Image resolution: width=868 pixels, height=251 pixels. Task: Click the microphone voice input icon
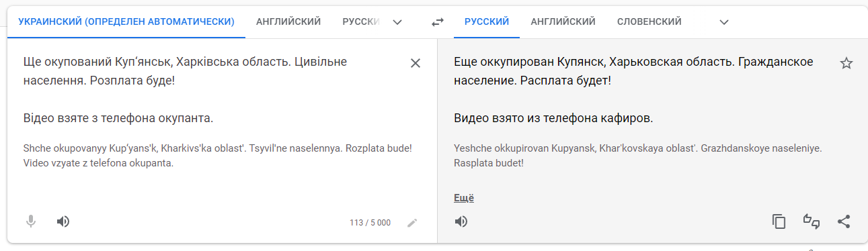click(x=31, y=221)
